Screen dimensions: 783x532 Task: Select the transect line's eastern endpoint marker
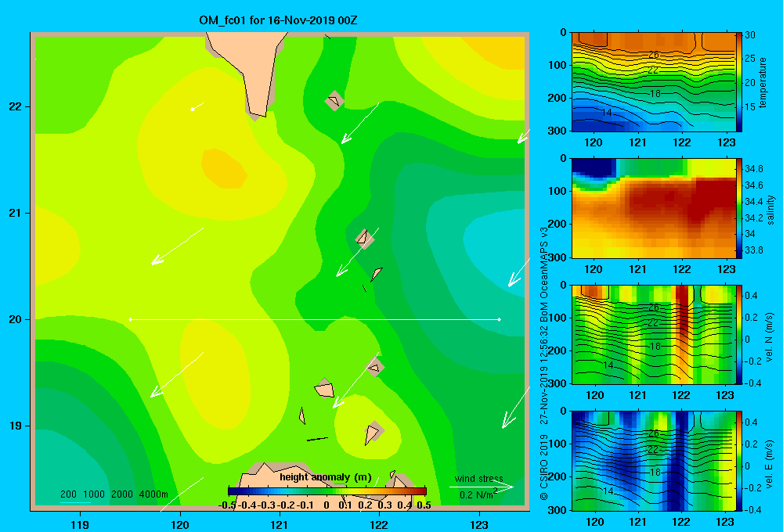click(x=500, y=319)
